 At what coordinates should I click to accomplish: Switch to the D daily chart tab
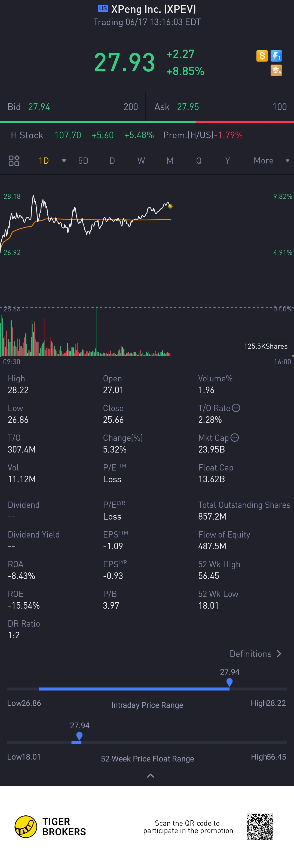112,161
